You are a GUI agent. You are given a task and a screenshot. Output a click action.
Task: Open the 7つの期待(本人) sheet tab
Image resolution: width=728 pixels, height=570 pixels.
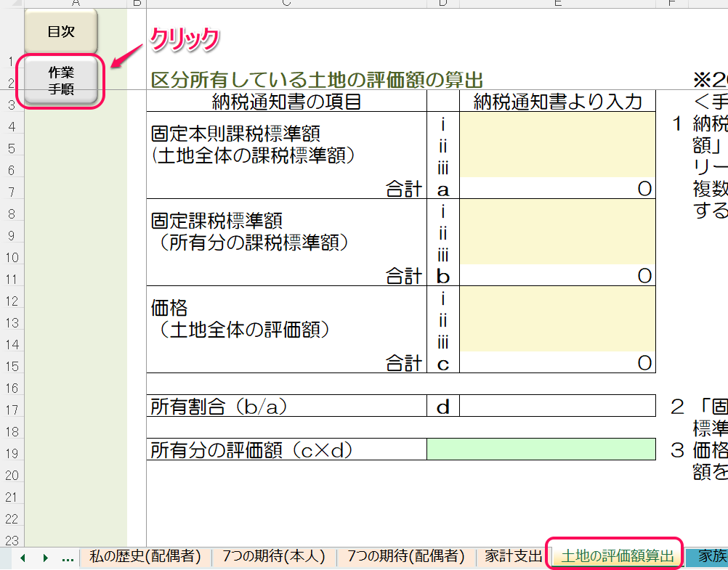(273, 557)
